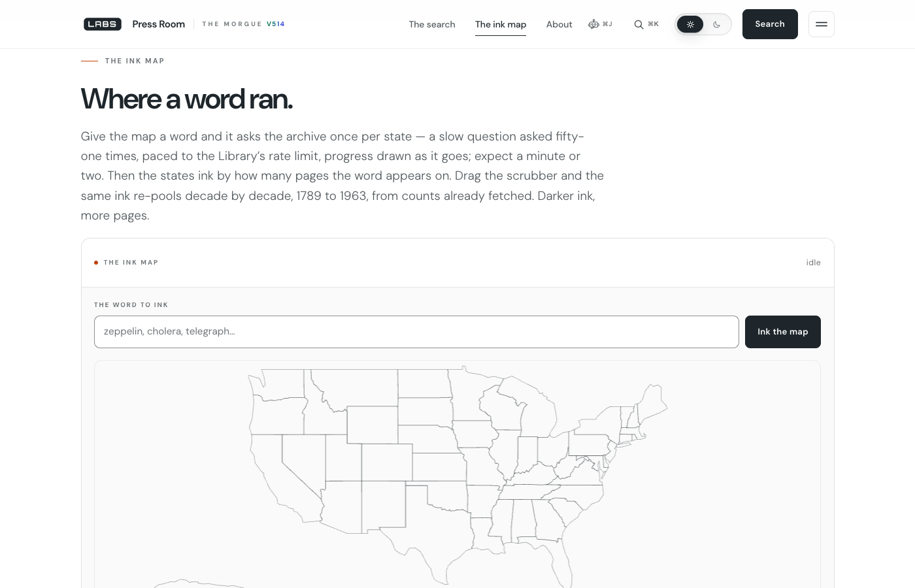Image resolution: width=915 pixels, height=588 pixels.
Task: Click THE MORGUE V514 label
Action: tap(244, 24)
